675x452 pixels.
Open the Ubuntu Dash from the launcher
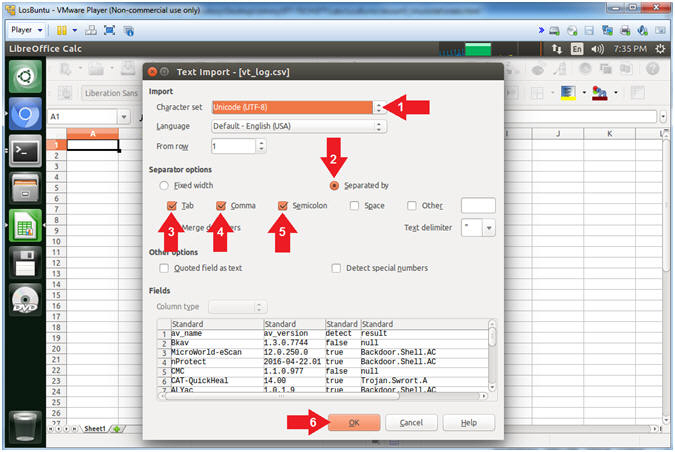(x=25, y=77)
